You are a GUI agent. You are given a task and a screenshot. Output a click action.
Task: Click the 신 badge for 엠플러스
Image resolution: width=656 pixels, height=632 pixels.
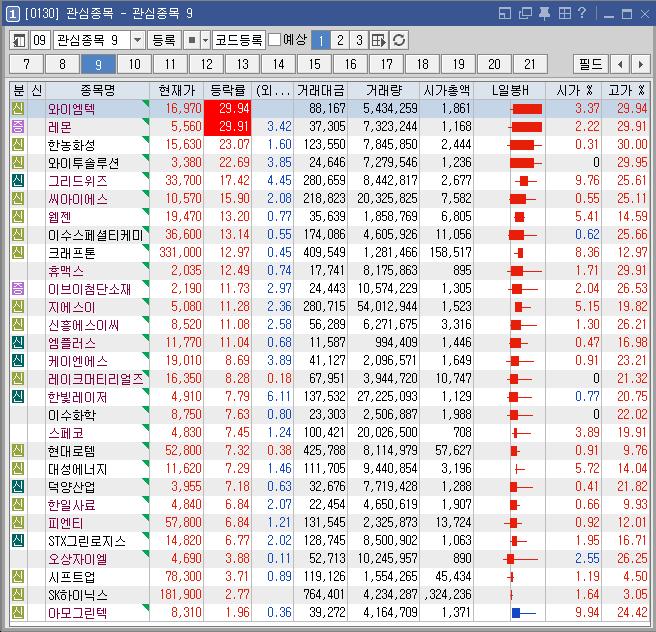pyautogui.click(x=18, y=343)
